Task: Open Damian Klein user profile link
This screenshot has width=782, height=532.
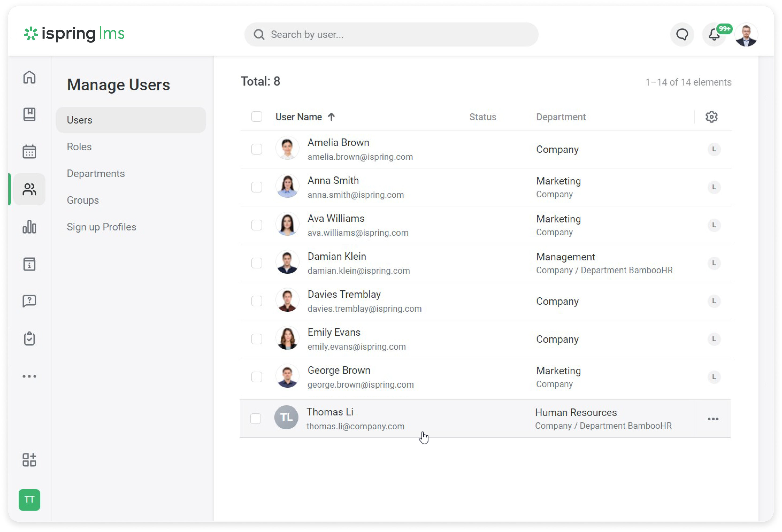Action: (x=336, y=257)
